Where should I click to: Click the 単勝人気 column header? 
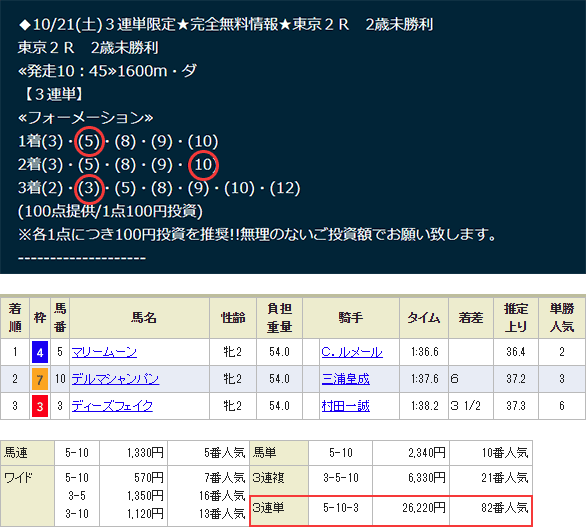[x=562, y=318]
